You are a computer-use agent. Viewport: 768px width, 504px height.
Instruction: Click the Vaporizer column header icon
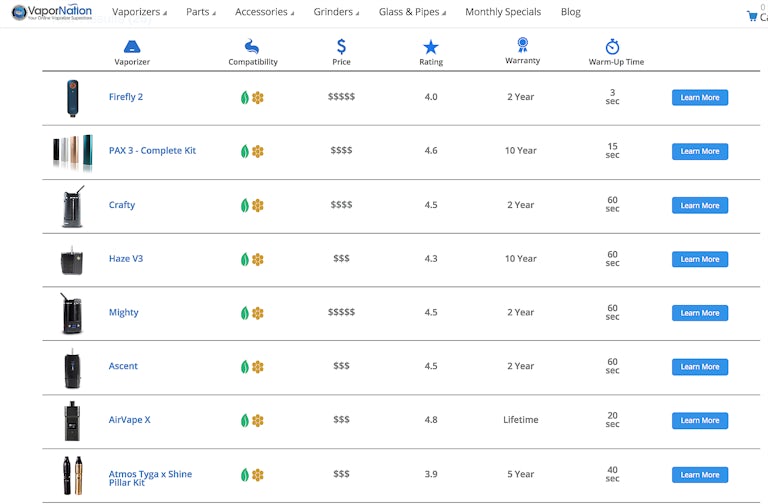coord(132,47)
